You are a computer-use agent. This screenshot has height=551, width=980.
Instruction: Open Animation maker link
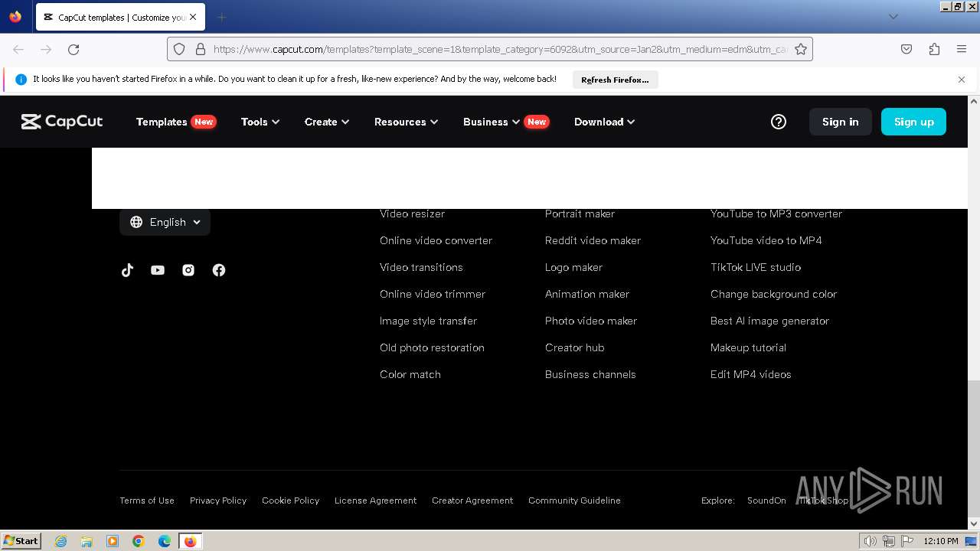587,294
